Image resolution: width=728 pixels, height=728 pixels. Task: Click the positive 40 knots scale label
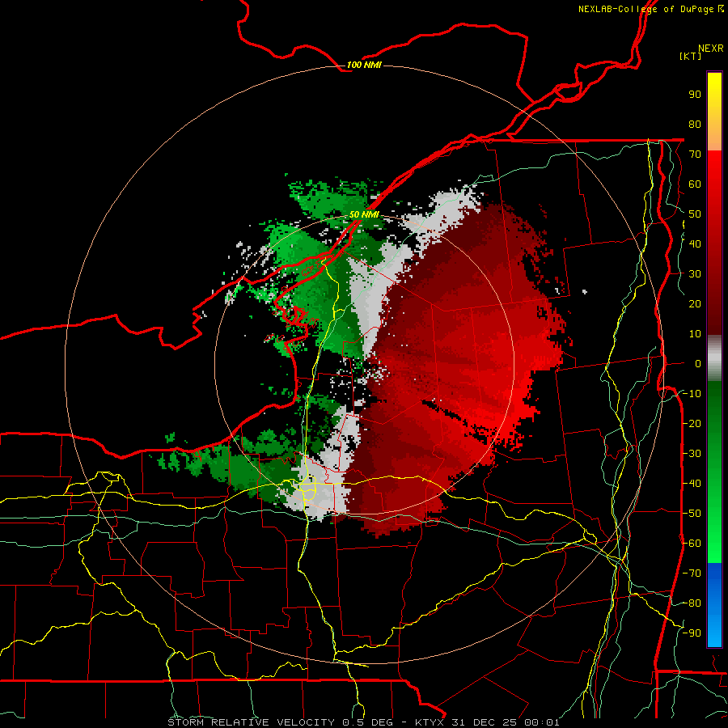[695, 243]
